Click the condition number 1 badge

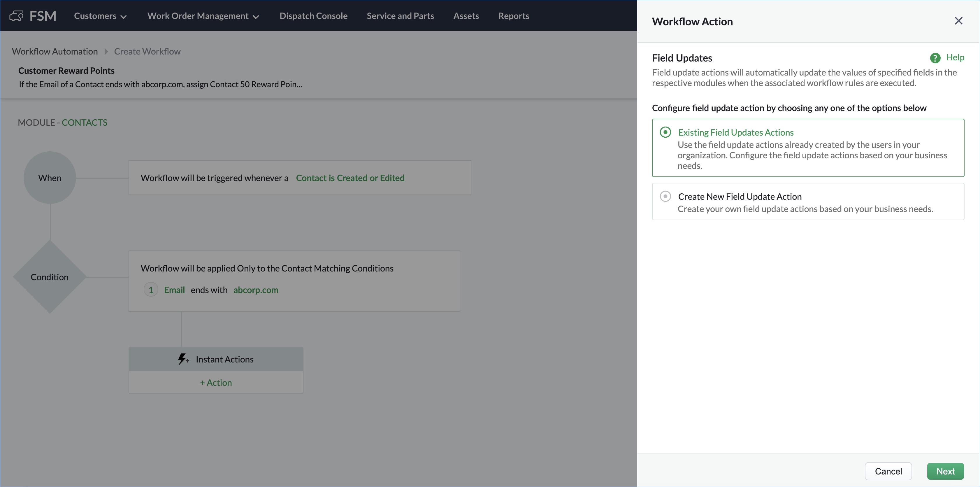pyautogui.click(x=151, y=290)
